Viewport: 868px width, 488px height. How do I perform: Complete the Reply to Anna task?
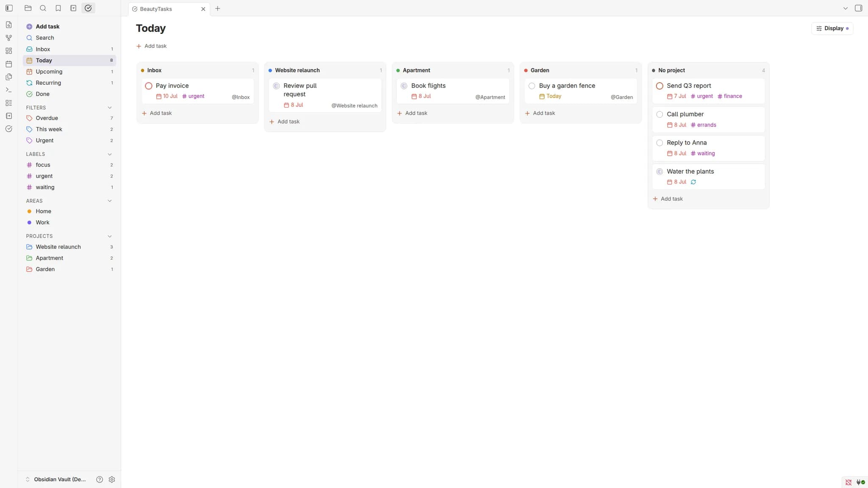(x=659, y=143)
